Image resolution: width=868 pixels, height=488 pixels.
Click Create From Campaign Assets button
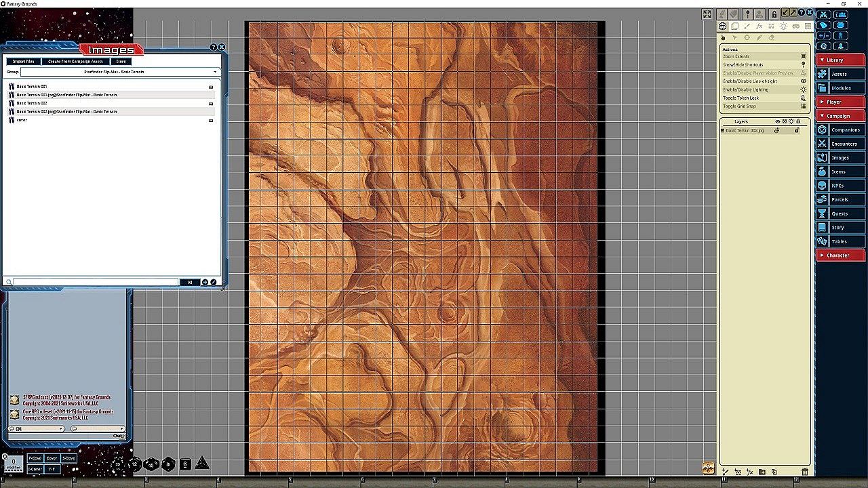[x=75, y=62]
